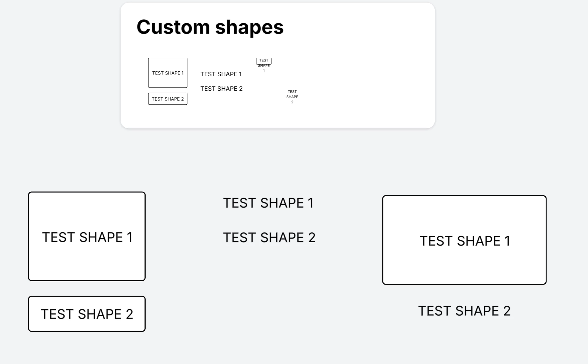Select the small bordered square TEST SHAPE 1 inside the card
The image size is (588, 364).
(168, 73)
